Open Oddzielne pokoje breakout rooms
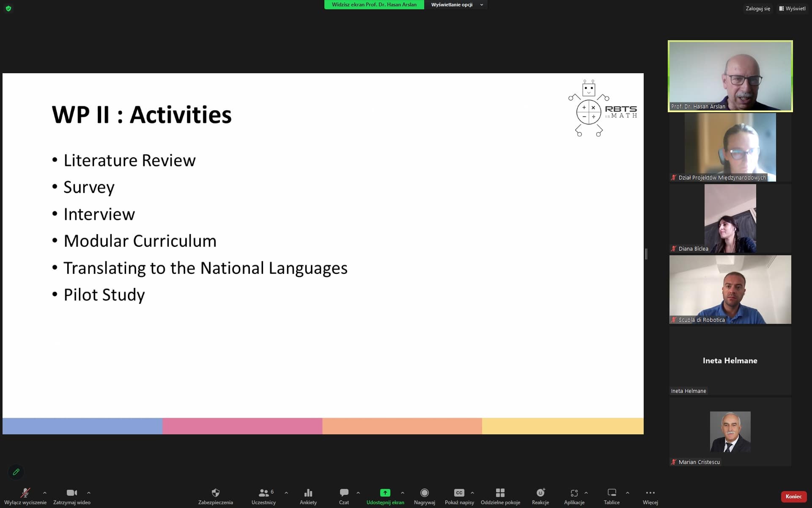 pyautogui.click(x=500, y=496)
